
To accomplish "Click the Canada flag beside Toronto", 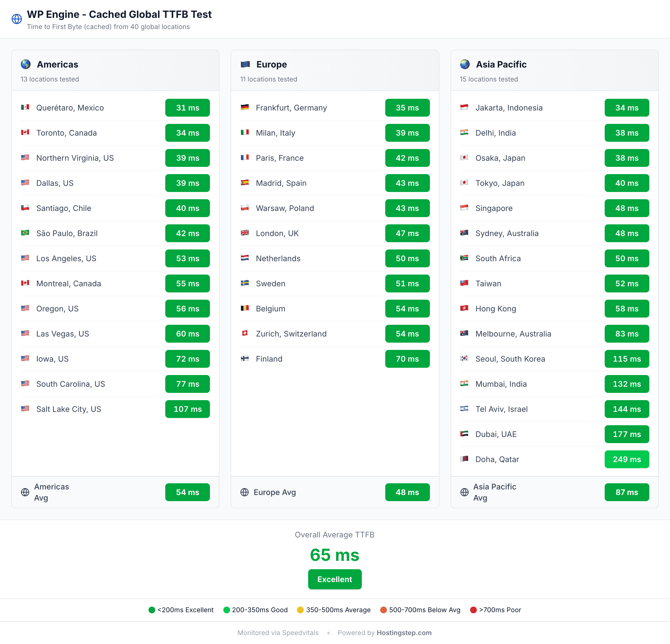I will [x=25, y=133].
